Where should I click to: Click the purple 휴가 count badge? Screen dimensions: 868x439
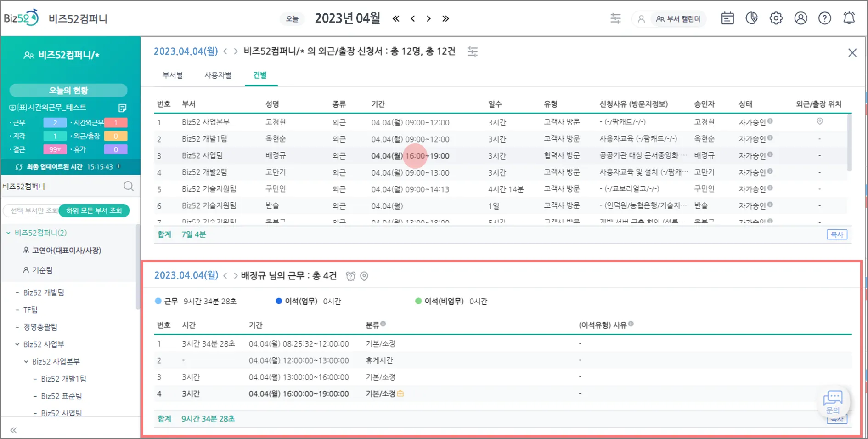pyautogui.click(x=116, y=149)
